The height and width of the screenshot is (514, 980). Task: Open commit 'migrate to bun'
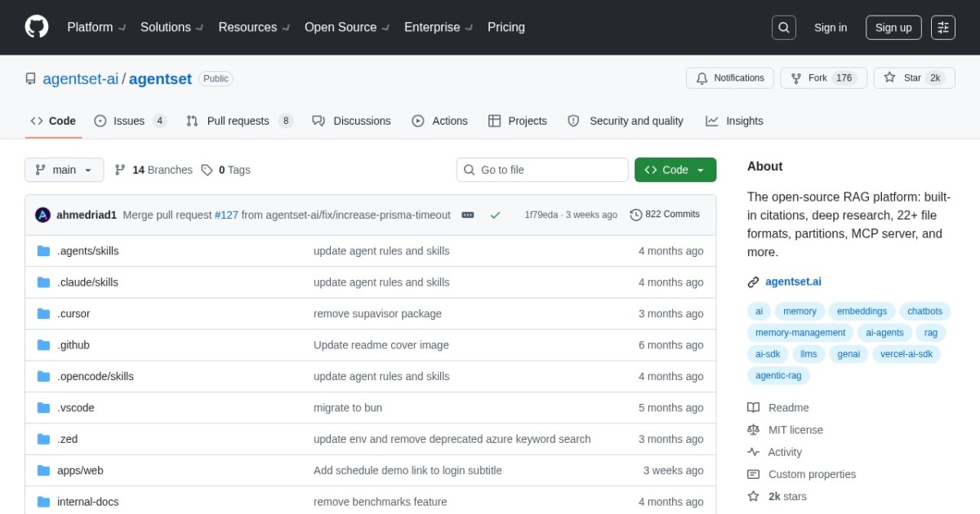click(x=348, y=408)
